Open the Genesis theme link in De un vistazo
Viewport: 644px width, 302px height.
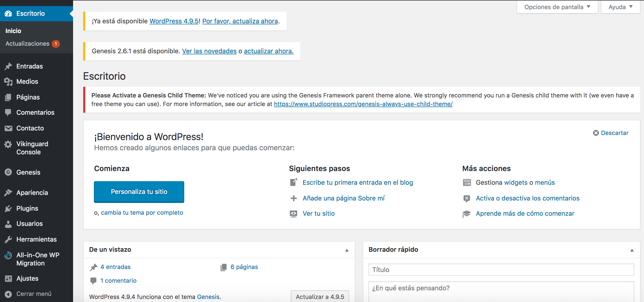click(208, 297)
